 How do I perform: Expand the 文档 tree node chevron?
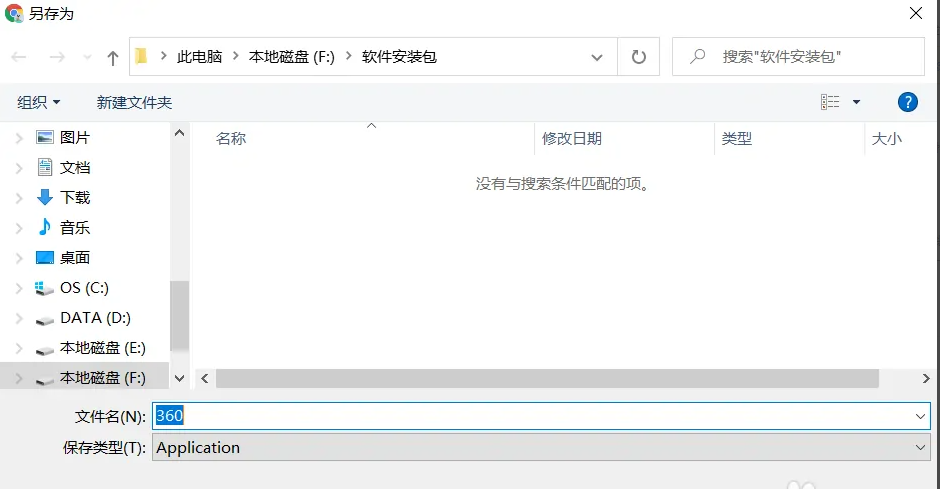pyautogui.click(x=19, y=168)
